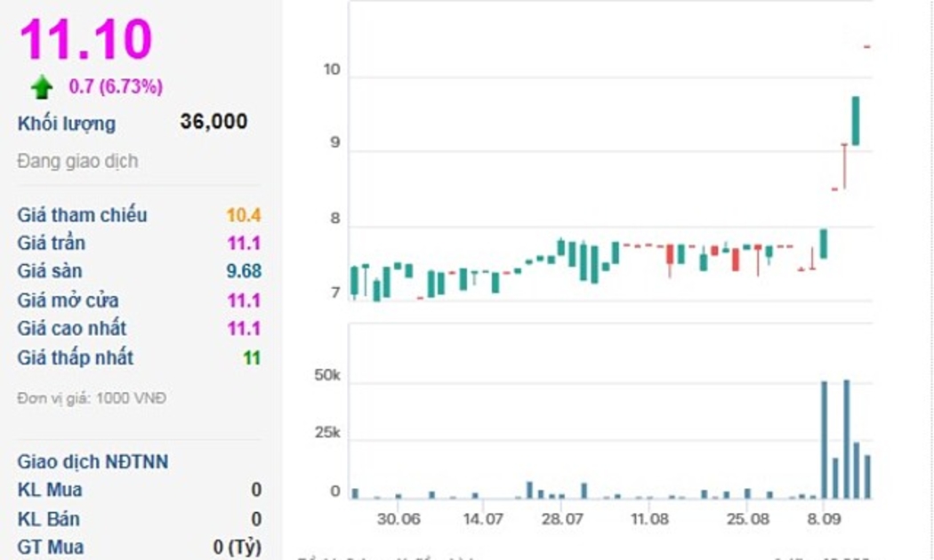Screen dimensions: 934x560
Task: Select the Giá tham chiếu row label
Action: 82,215
